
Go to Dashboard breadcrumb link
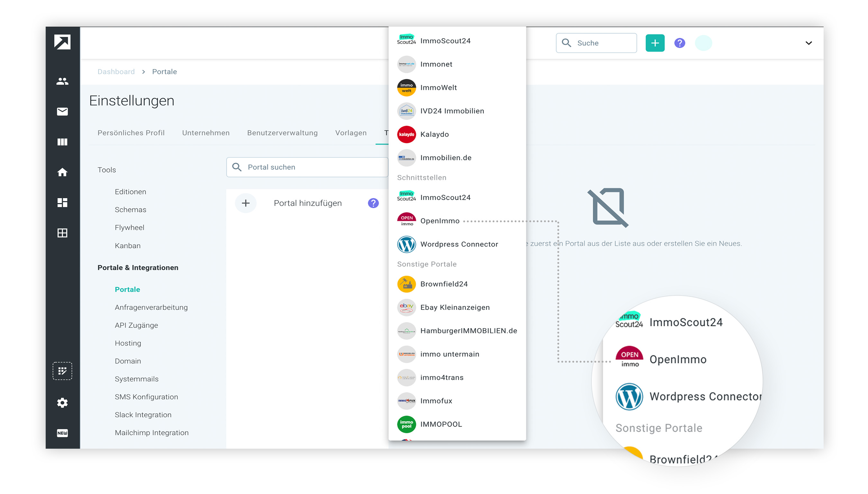point(116,72)
